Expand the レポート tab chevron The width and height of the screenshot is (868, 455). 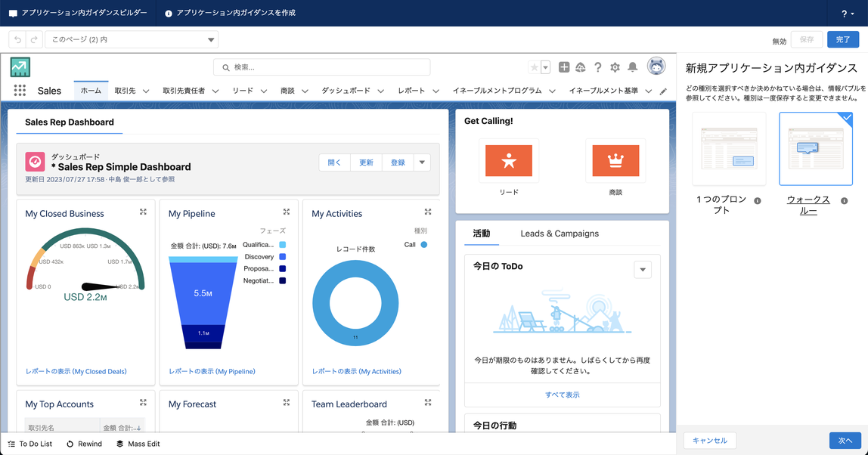pos(436,91)
